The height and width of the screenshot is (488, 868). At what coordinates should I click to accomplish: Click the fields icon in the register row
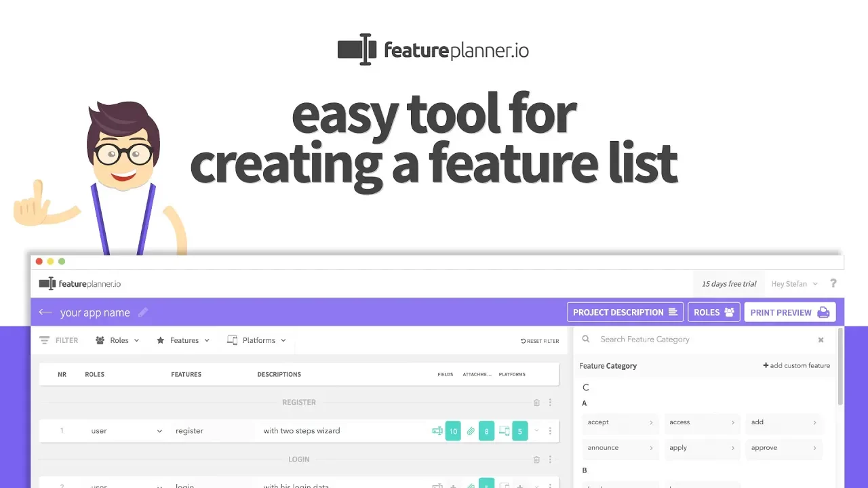(x=437, y=431)
